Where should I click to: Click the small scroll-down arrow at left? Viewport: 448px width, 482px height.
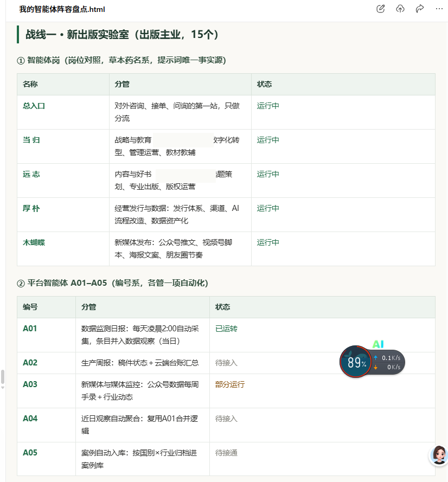[x=3, y=388]
